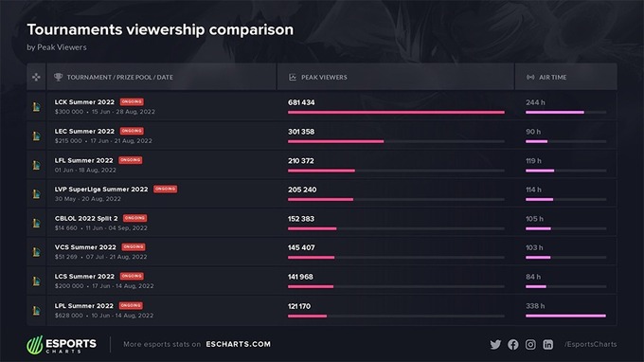Screen dimensions: 644x362
Task: Click the Twitter icon in footer
Action: tap(495, 344)
